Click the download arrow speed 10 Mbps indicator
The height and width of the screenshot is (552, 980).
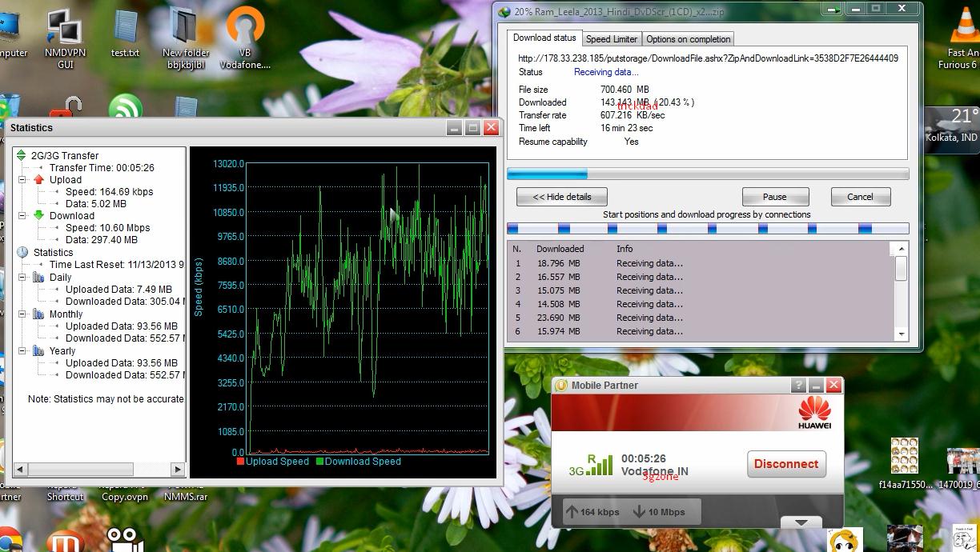(659, 512)
